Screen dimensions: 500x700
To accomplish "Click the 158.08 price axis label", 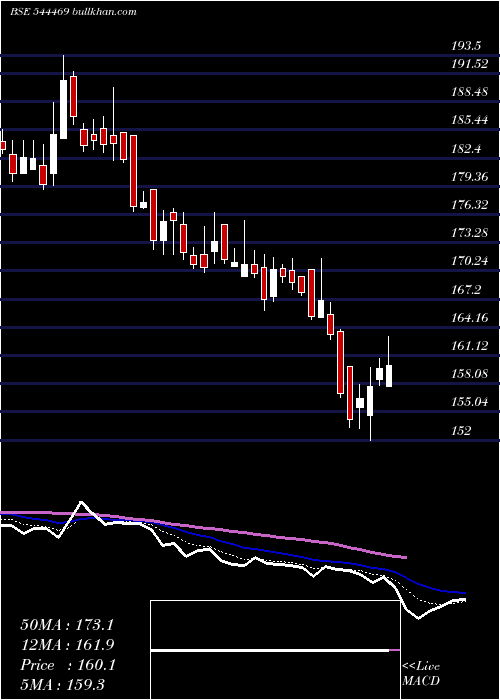I will 469,374.
